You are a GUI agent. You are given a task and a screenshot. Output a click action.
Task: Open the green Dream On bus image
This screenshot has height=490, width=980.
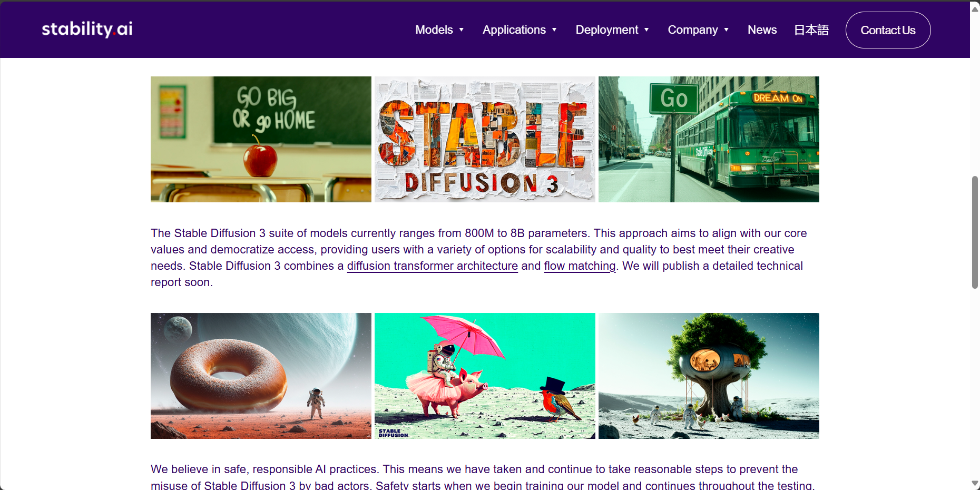[709, 139]
